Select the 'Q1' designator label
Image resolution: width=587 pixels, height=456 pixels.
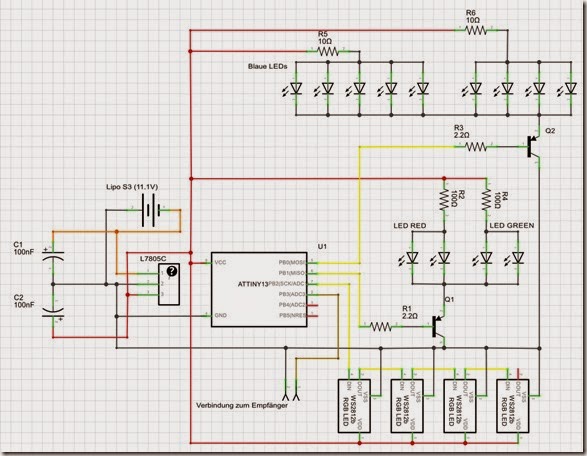pos(449,300)
